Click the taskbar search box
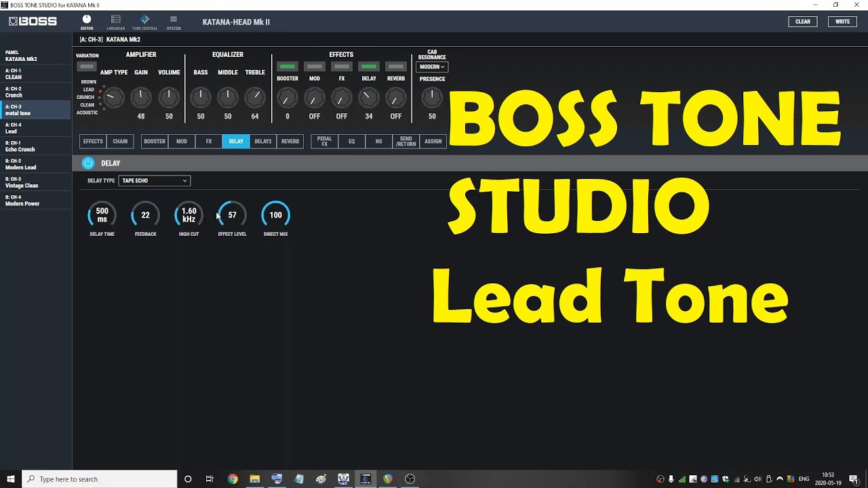Screen dimensions: 868x488 tap(100, 479)
